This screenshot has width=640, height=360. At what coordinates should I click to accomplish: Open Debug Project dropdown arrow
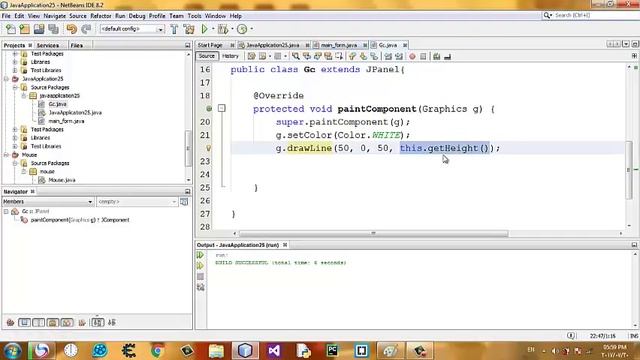point(232,29)
